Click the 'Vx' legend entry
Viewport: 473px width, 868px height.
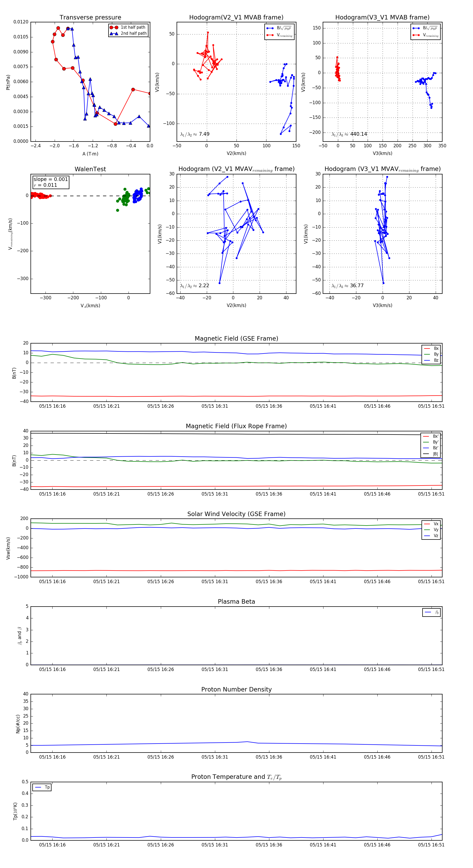point(431,524)
